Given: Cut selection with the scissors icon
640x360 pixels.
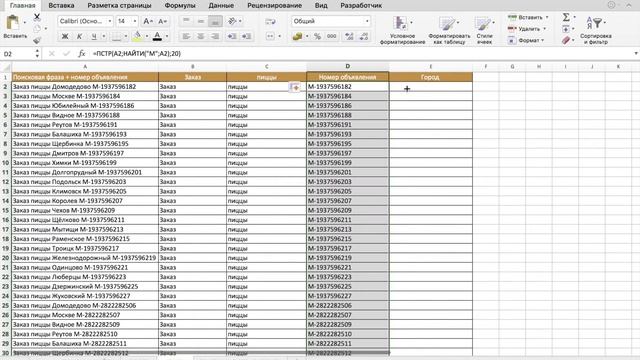Looking at the screenshot, I should 37,17.
